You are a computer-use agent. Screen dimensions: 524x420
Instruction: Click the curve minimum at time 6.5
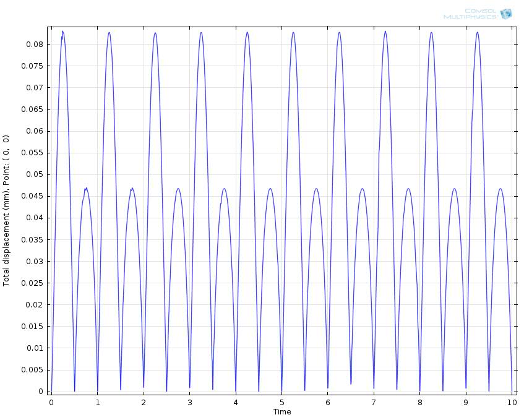click(351, 384)
